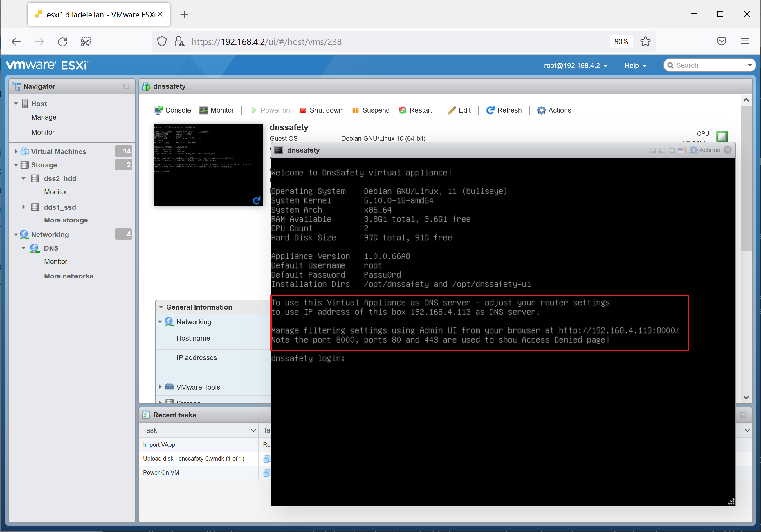
Task: Click the US flag keyboard layout icon
Action: (x=681, y=150)
